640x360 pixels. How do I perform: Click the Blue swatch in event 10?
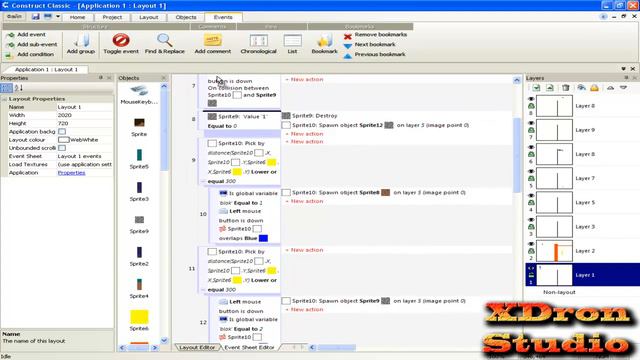263,238
